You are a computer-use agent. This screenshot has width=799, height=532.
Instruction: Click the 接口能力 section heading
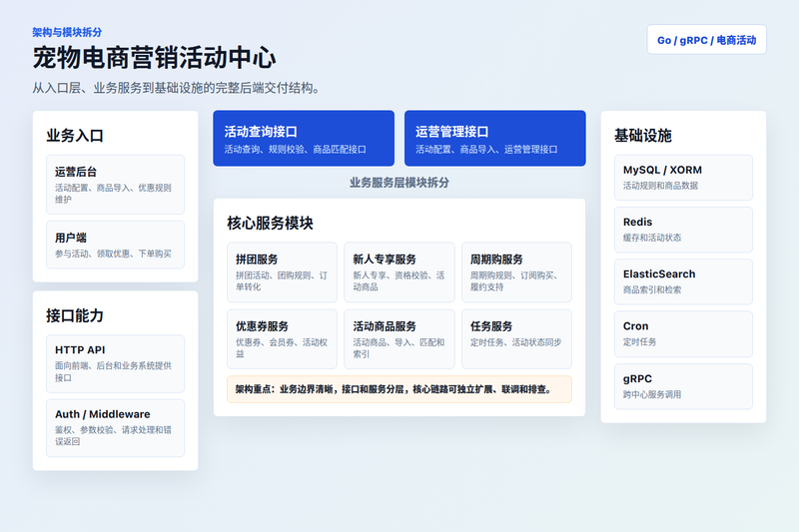pyautogui.click(x=75, y=315)
